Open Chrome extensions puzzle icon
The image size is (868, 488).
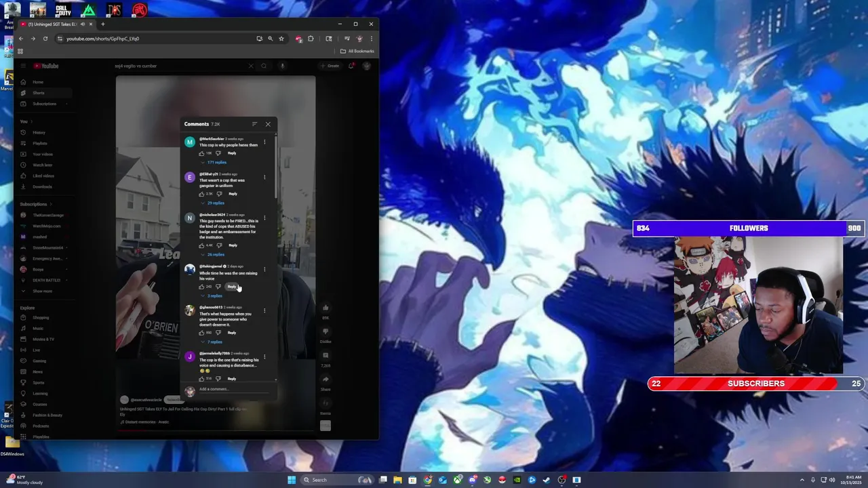tap(311, 39)
